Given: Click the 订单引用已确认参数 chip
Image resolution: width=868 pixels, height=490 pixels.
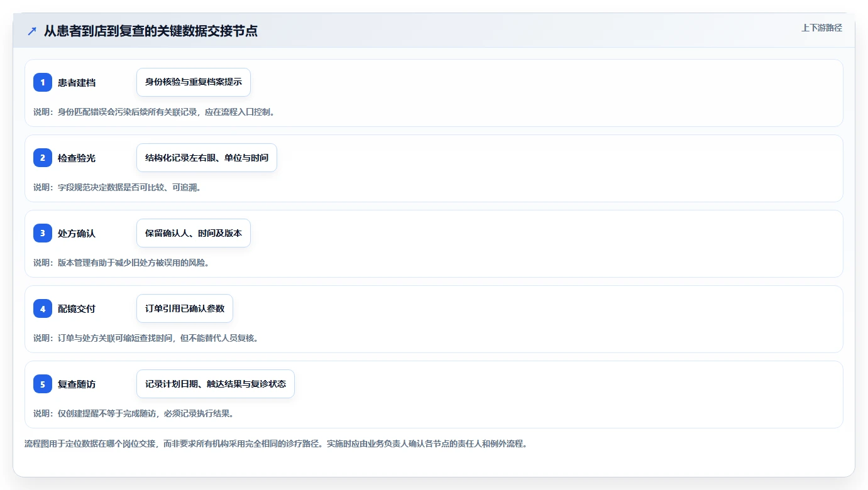Looking at the screenshot, I should pyautogui.click(x=185, y=308).
